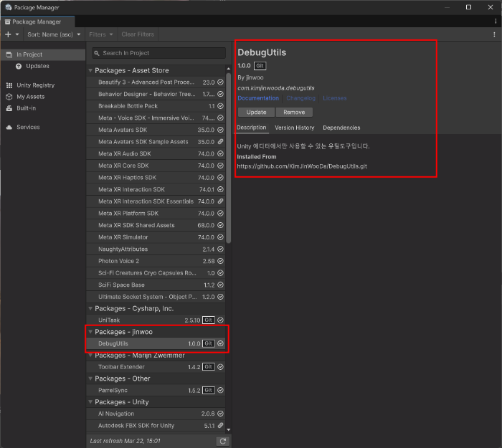The width and height of the screenshot is (502, 448).
Task: Select Breakable Bottle Pack row
Action: pyautogui.click(x=156, y=106)
